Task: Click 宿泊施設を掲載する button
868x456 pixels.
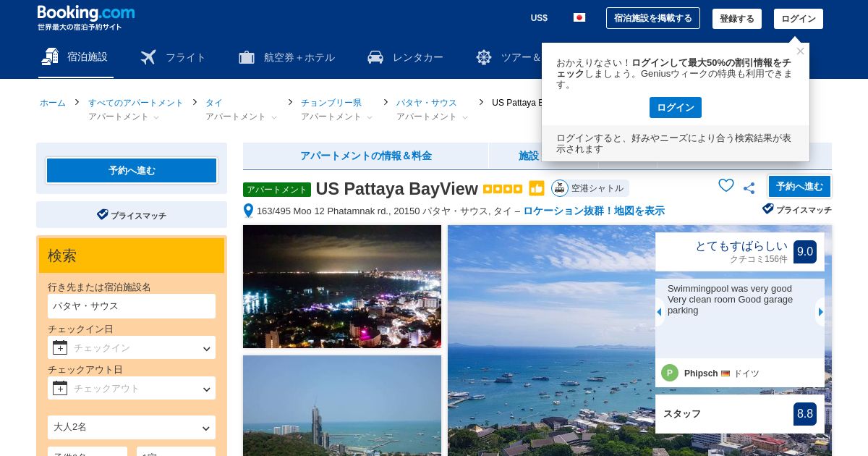Action: tap(653, 18)
